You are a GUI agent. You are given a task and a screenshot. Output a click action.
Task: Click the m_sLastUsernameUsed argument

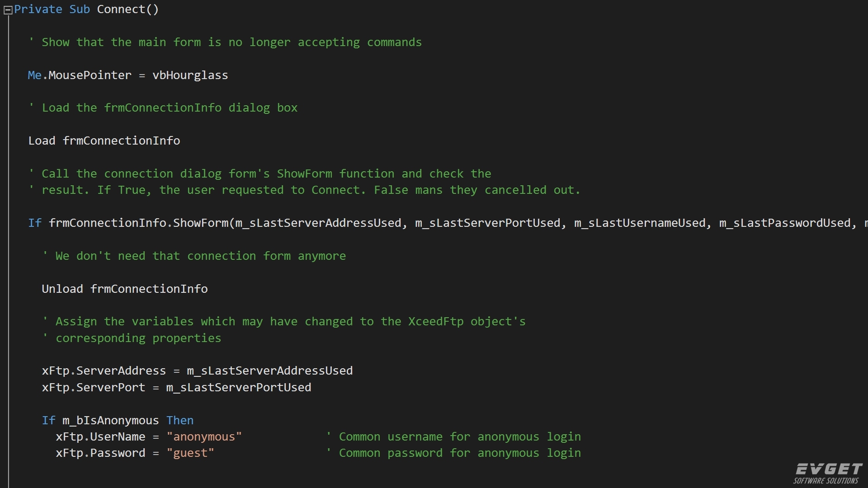pos(640,223)
